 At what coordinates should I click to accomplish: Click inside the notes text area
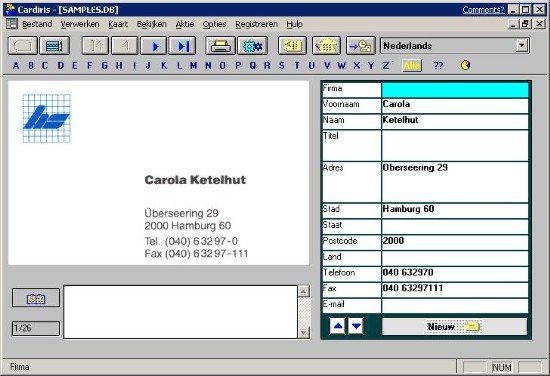pyautogui.click(x=180, y=312)
